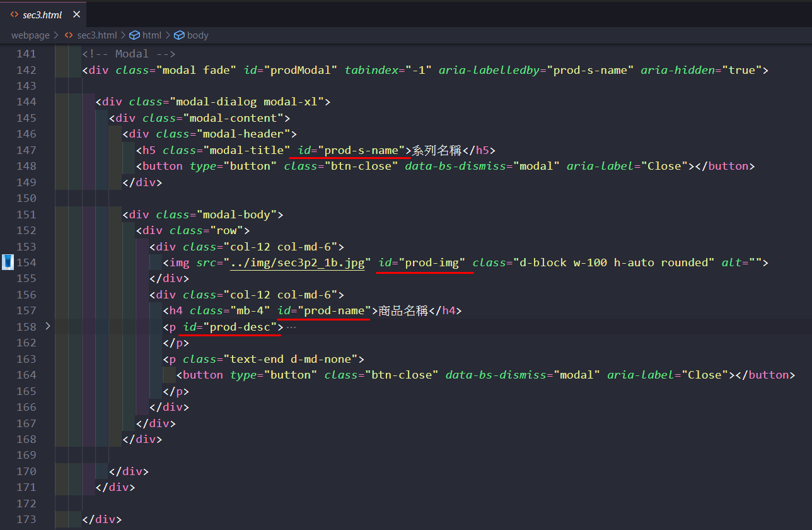Open the body breadcrumb dropdown

click(197, 35)
